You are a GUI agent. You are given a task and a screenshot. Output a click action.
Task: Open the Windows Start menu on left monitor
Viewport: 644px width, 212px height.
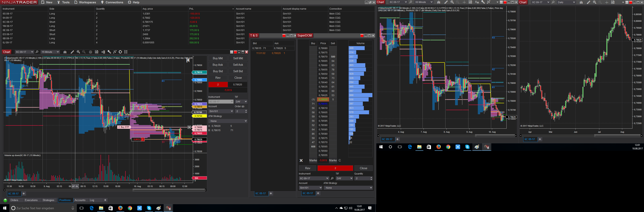click(5, 208)
